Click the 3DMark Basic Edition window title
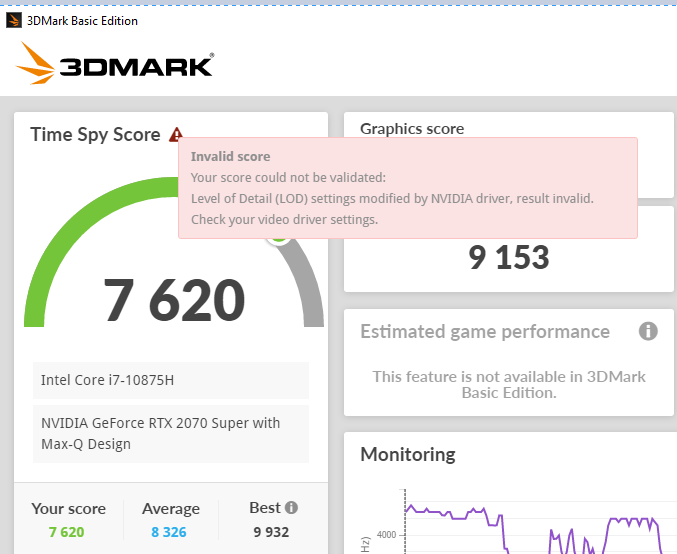This screenshot has height=554, width=677. tap(82, 21)
